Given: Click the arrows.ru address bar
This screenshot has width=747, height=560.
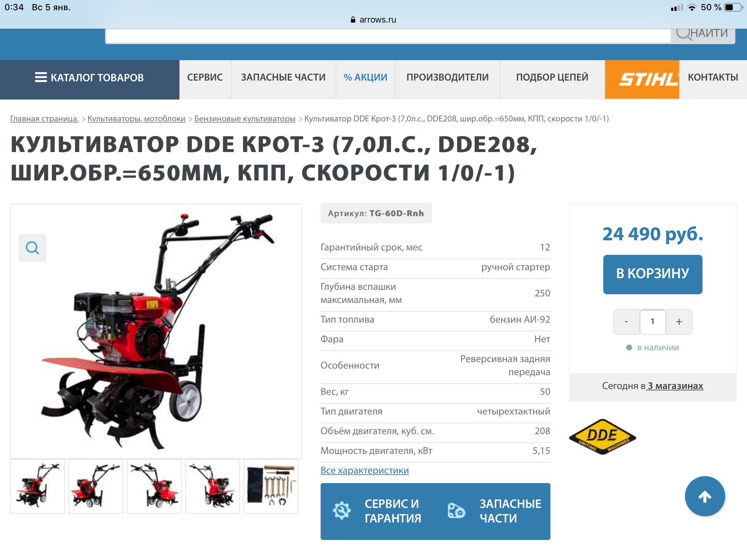Looking at the screenshot, I should (373, 20).
